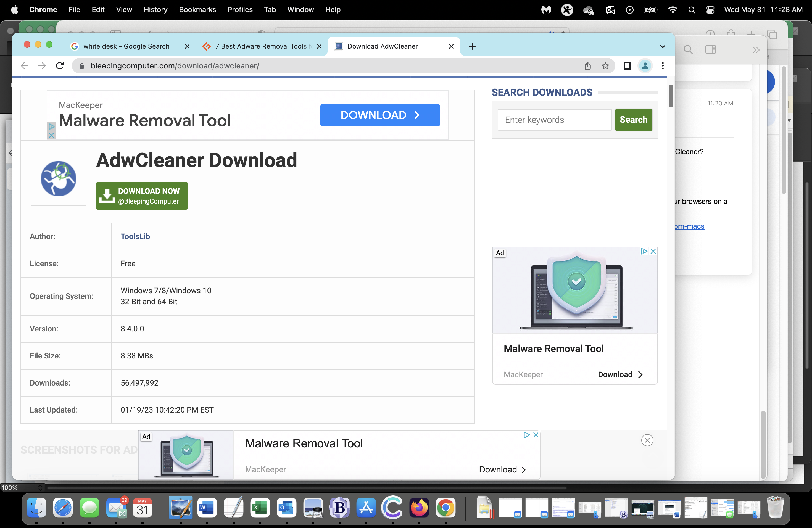Open the History menu
This screenshot has height=528, width=812.
[x=155, y=10]
